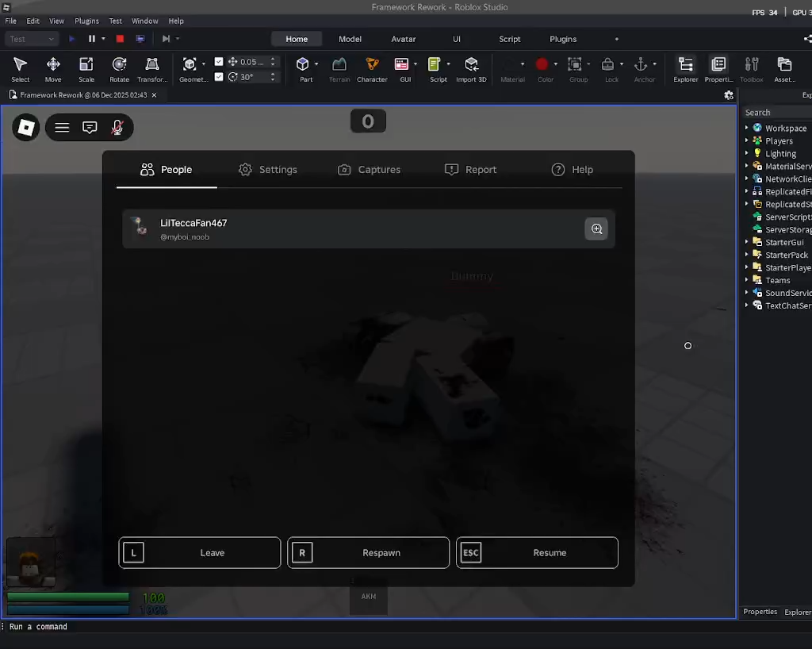Switch to the Model ribbon tab
Viewport: 812px width, 649px height.
(350, 38)
